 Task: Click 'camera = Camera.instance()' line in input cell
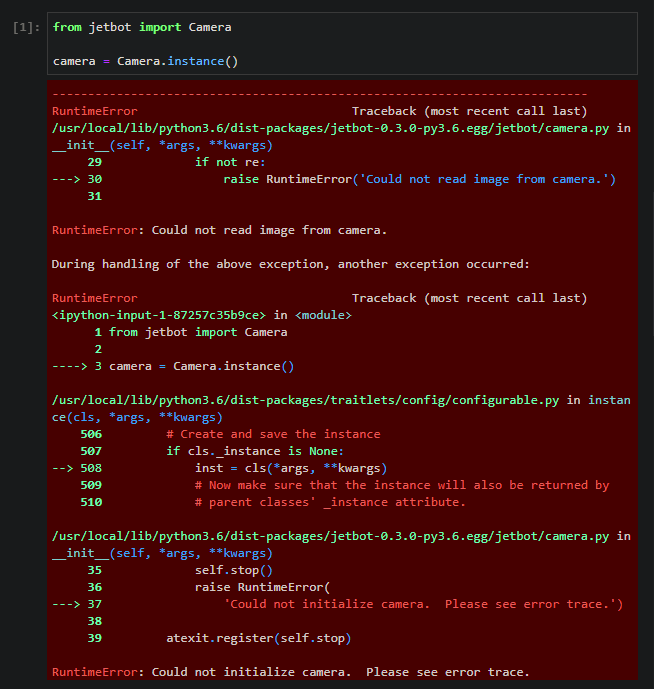click(x=145, y=61)
